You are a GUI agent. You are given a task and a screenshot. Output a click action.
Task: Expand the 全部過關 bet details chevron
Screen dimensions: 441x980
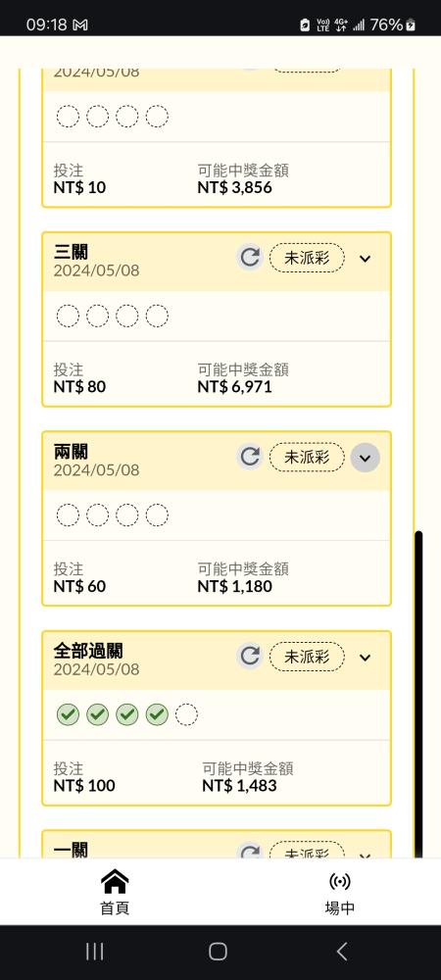coord(366,657)
